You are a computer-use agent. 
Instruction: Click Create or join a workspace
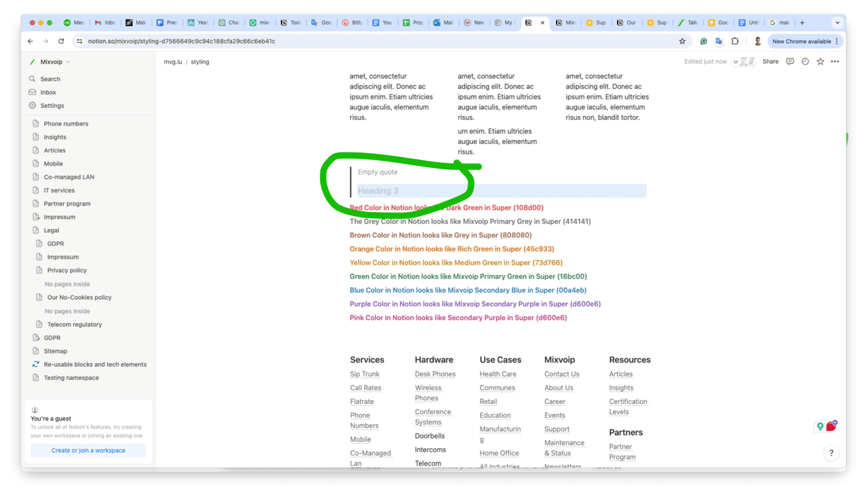(88, 450)
